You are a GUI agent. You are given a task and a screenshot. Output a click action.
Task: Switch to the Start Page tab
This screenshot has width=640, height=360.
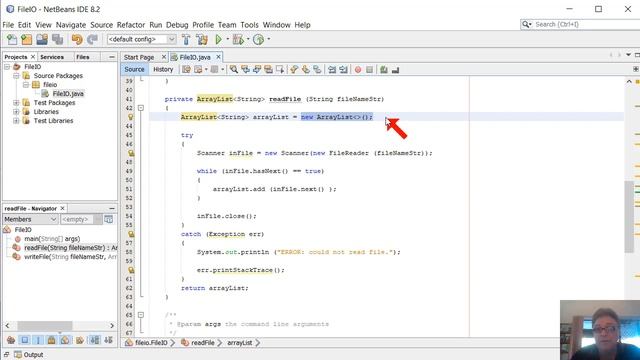139,57
